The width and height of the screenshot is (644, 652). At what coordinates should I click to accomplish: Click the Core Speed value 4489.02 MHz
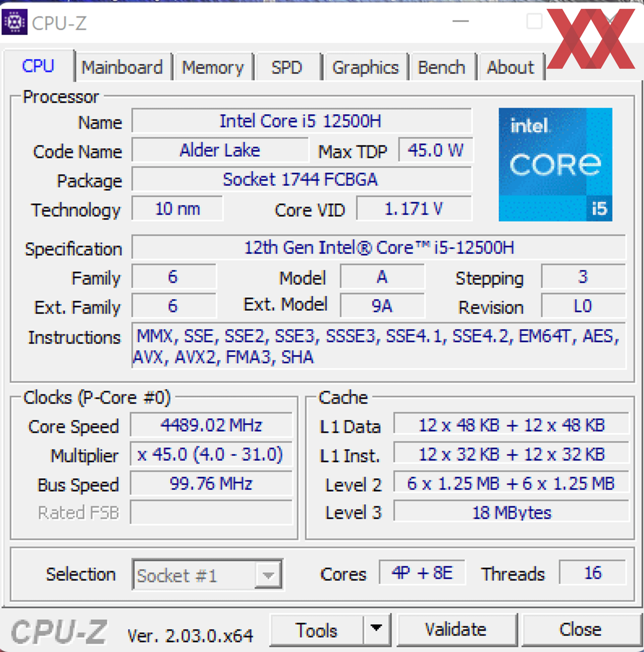tap(211, 425)
